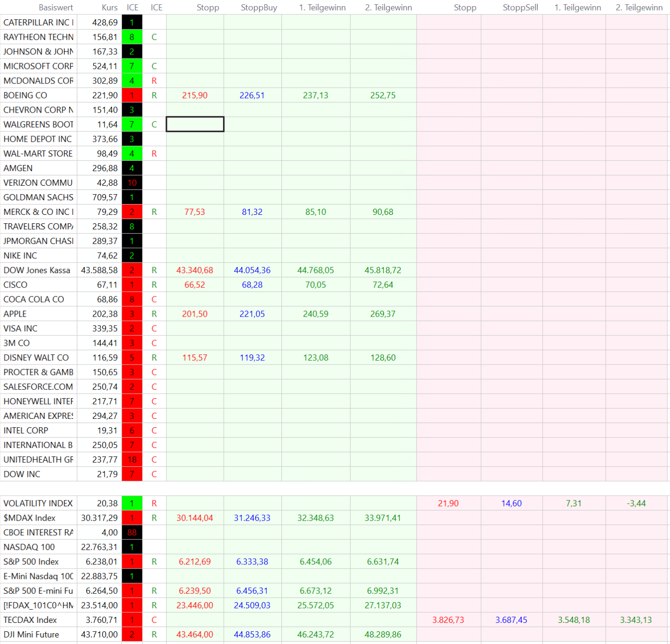
Task: Select Disney's second Teilgewinn value 128,60
Action: click(x=383, y=357)
